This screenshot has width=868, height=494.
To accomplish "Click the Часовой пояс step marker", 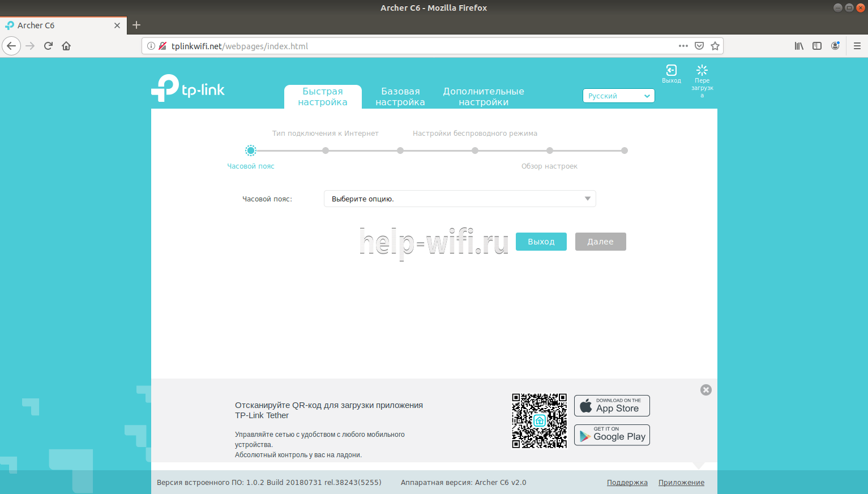I will pos(251,151).
